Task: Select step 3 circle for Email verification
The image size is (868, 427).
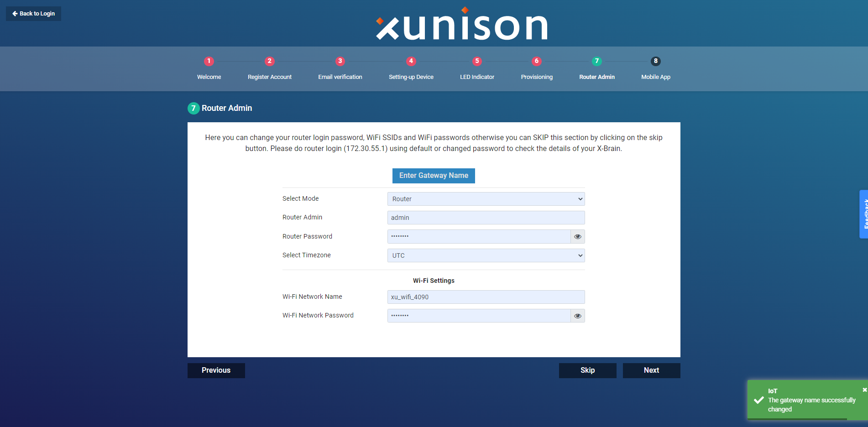Action: (340, 61)
